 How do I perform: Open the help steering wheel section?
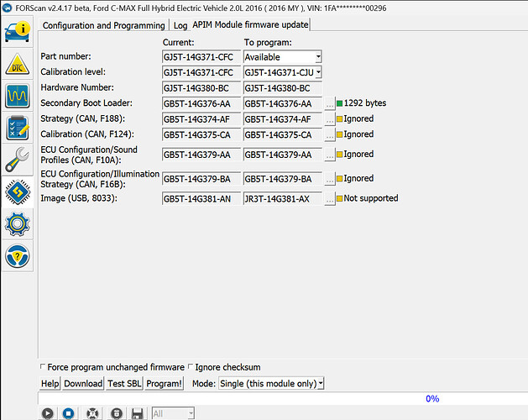17,256
